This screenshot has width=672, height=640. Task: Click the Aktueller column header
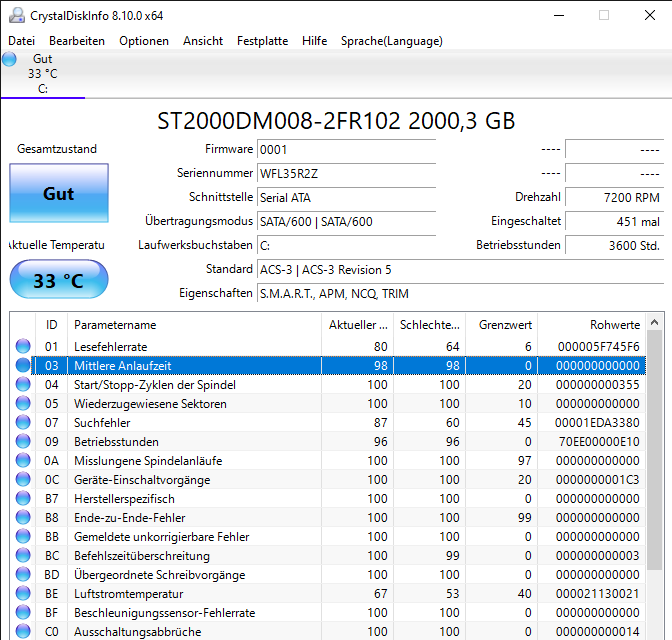pyautogui.click(x=357, y=325)
